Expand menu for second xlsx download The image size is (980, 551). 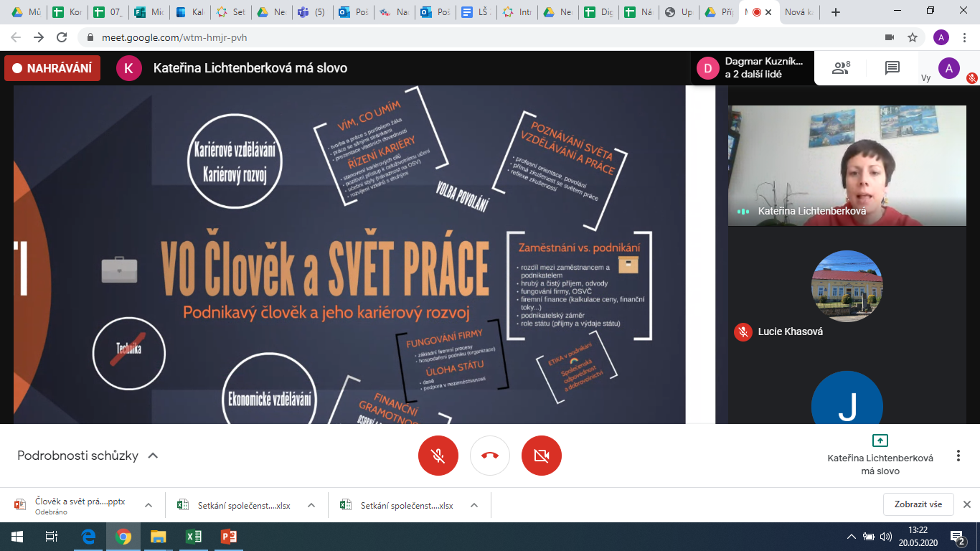coord(474,505)
